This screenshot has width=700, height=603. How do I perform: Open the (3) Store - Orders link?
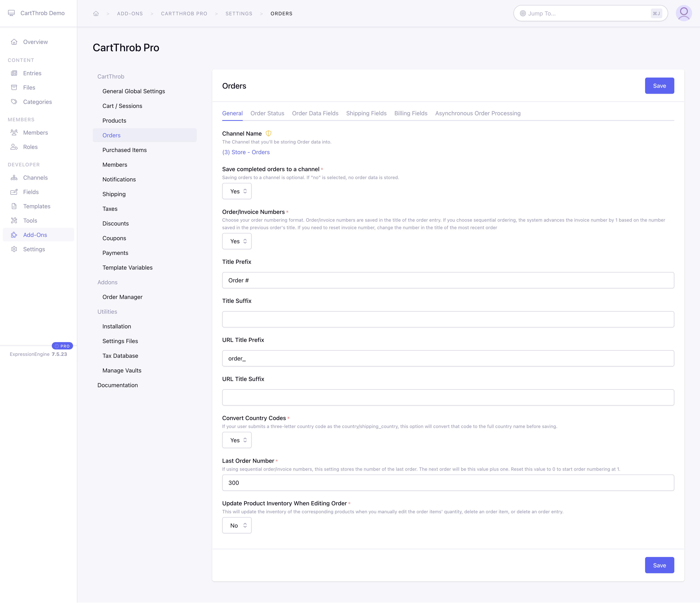point(246,152)
